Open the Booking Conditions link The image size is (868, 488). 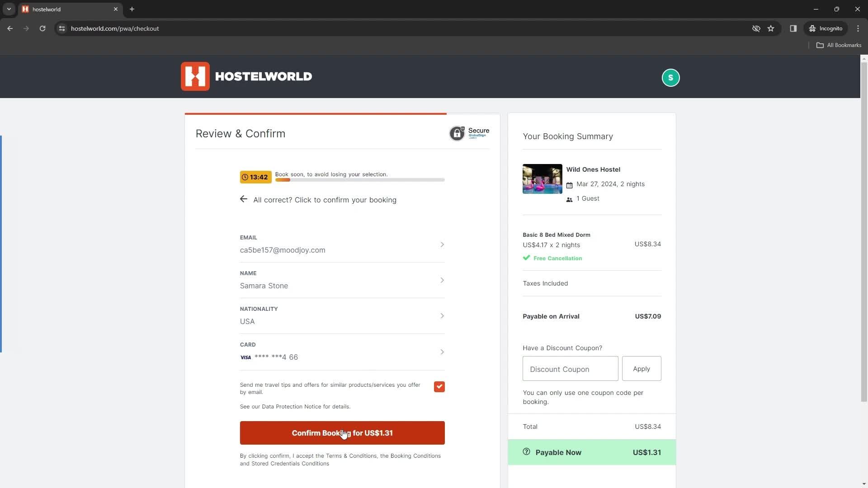click(415, 456)
